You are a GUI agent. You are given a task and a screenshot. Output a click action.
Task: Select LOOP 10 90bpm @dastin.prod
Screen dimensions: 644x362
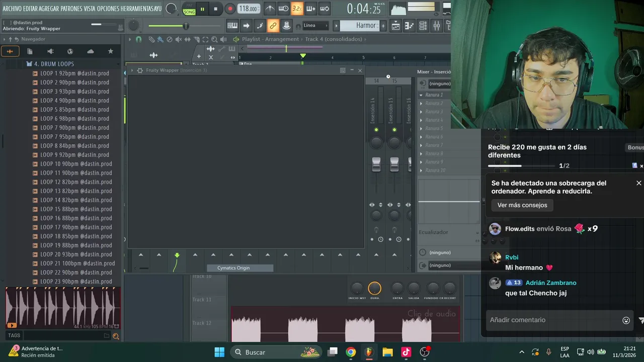[76, 164]
